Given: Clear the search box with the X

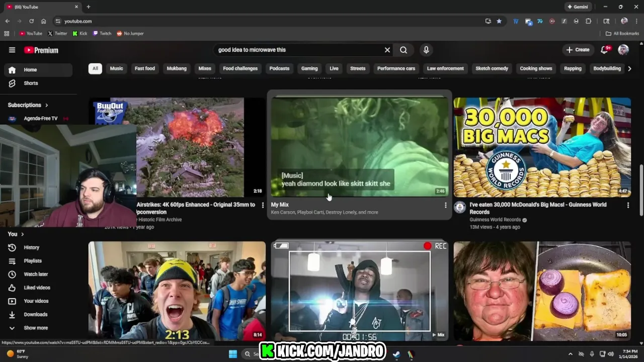Looking at the screenshot, I should coord(387,50).
